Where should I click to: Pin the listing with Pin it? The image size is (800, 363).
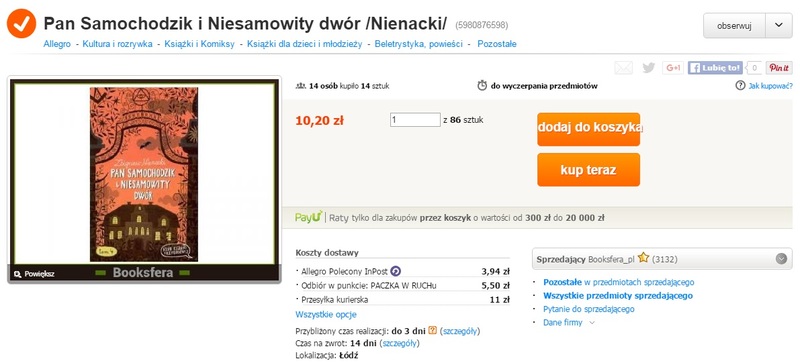pos(779,68)
